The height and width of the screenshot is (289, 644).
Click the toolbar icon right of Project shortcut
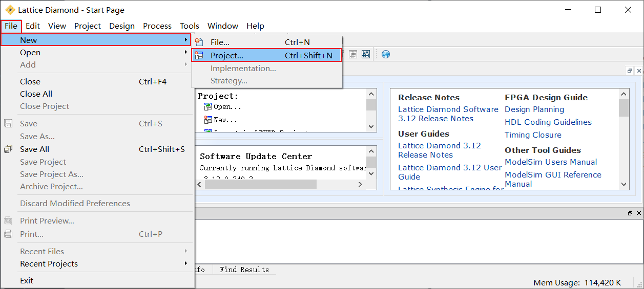(x=353, y=54)
